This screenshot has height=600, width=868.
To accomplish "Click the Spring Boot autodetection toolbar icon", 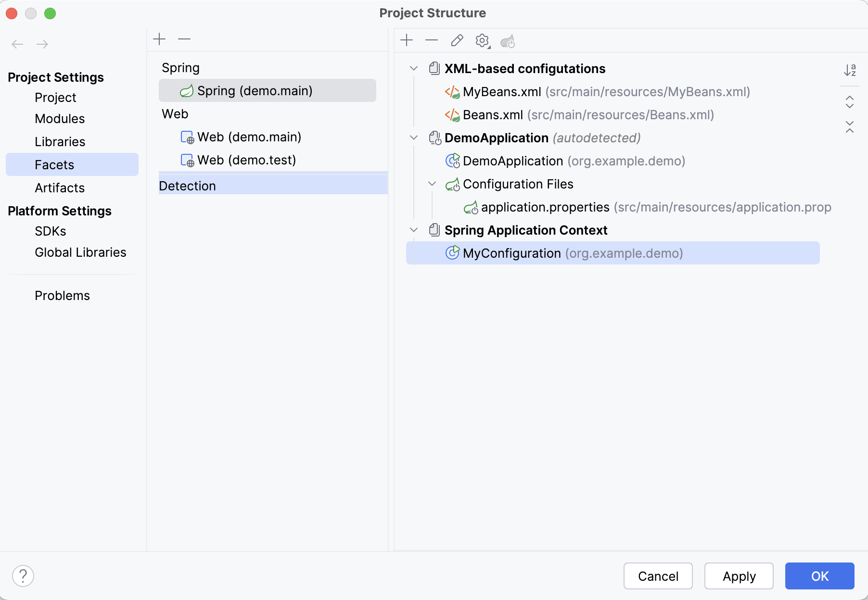I will pyautogui.click(x=508, y=41).
